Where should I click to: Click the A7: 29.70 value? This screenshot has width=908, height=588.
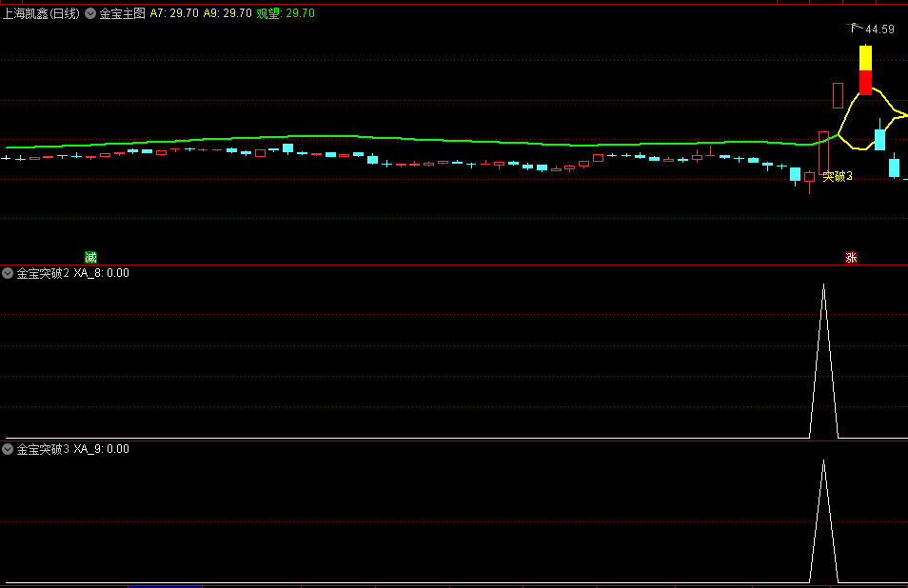[174, 13]
